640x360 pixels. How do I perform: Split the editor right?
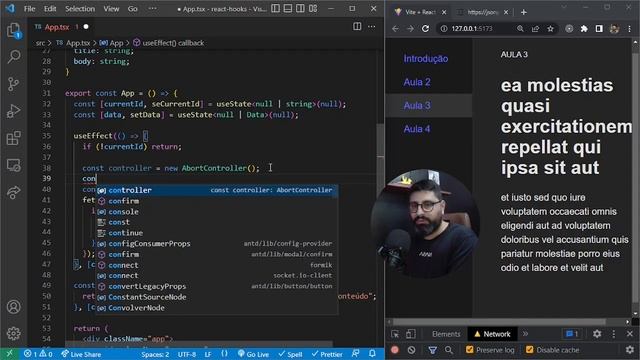357,27
